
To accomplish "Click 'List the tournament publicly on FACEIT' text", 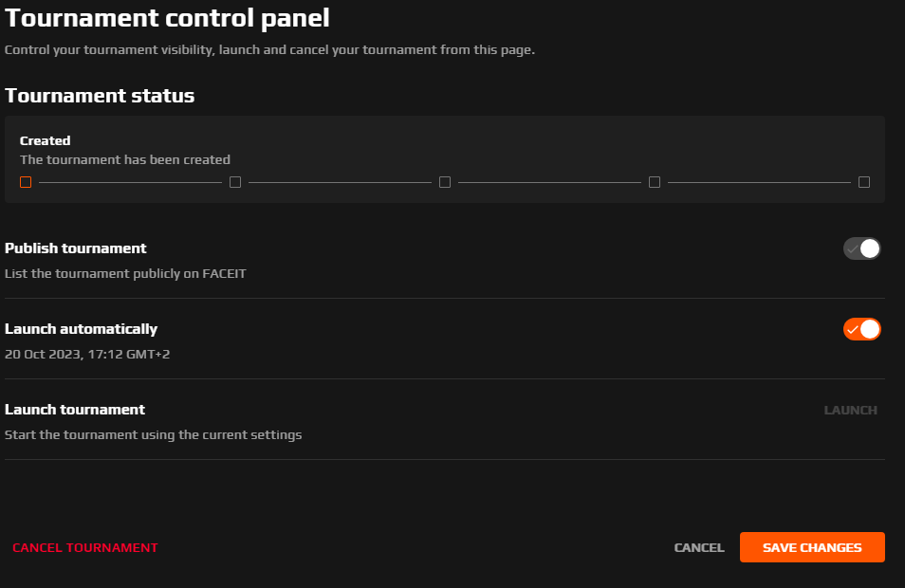I will (126, 273).
